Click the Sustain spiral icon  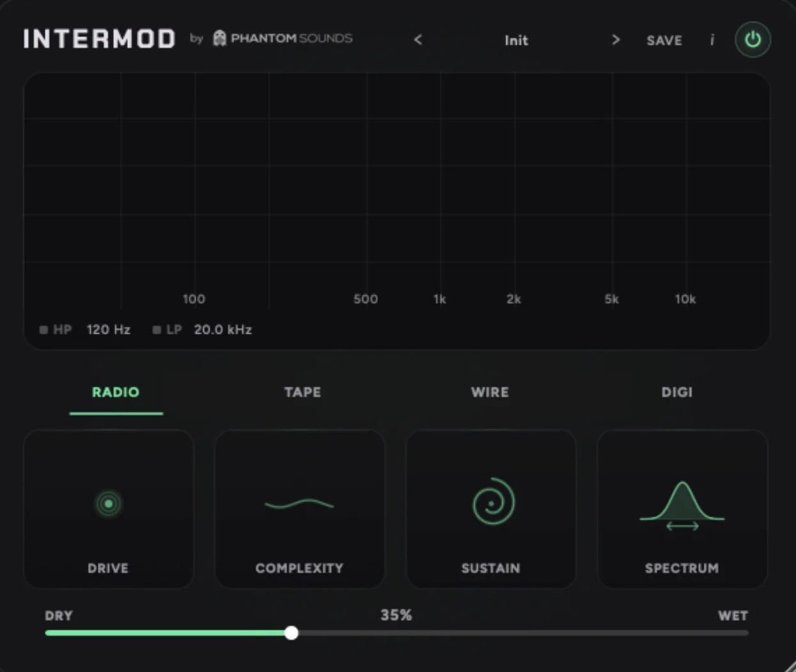tap(492, 503)
